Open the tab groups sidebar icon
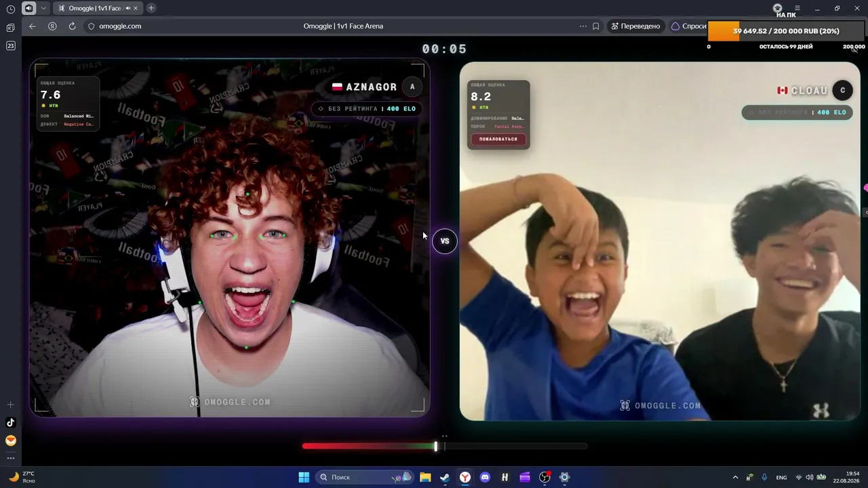The height and width of the screenshot is (488, 868). click(10, 28)
